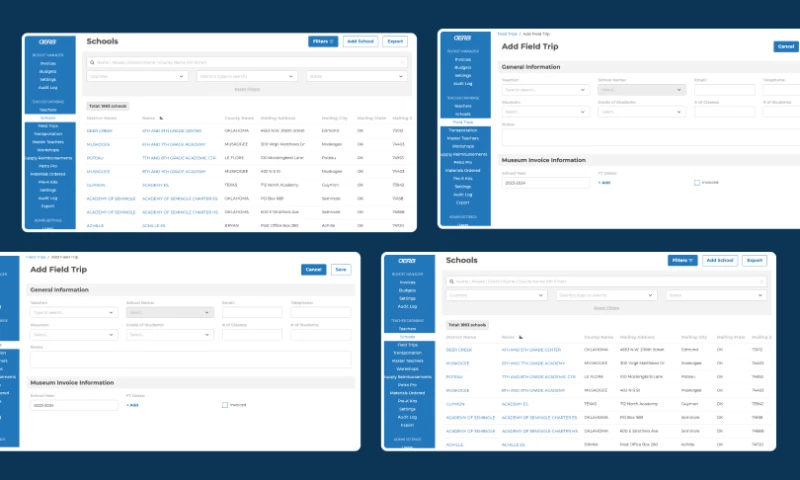
Task: Select Field Trips in top-left panel sidebar
Action: coord(48,124)
